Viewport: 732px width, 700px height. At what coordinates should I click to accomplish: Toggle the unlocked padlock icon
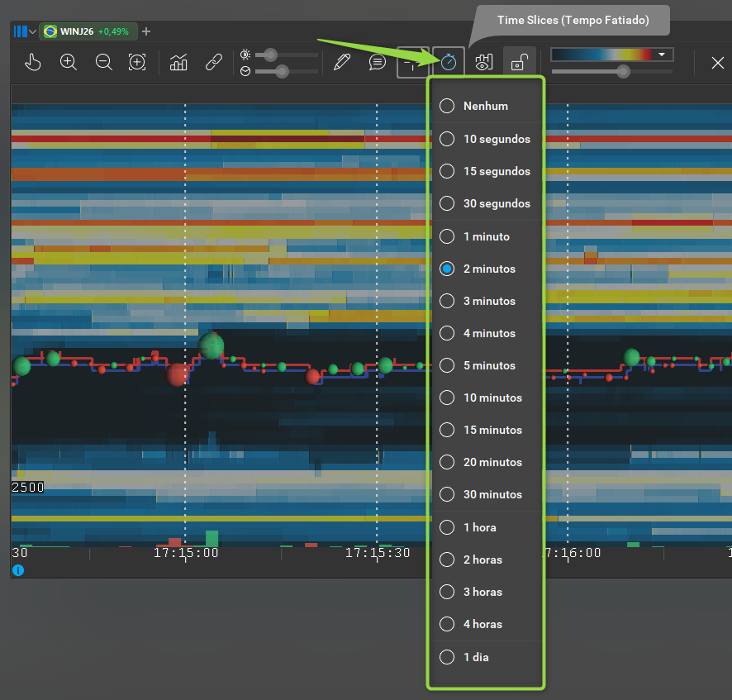pos(519,62)
